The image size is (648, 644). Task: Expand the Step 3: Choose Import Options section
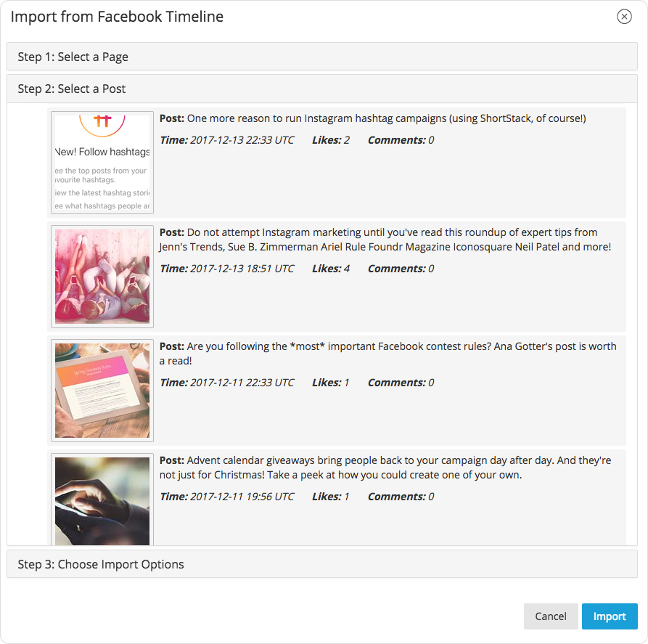tap(324, 563)
